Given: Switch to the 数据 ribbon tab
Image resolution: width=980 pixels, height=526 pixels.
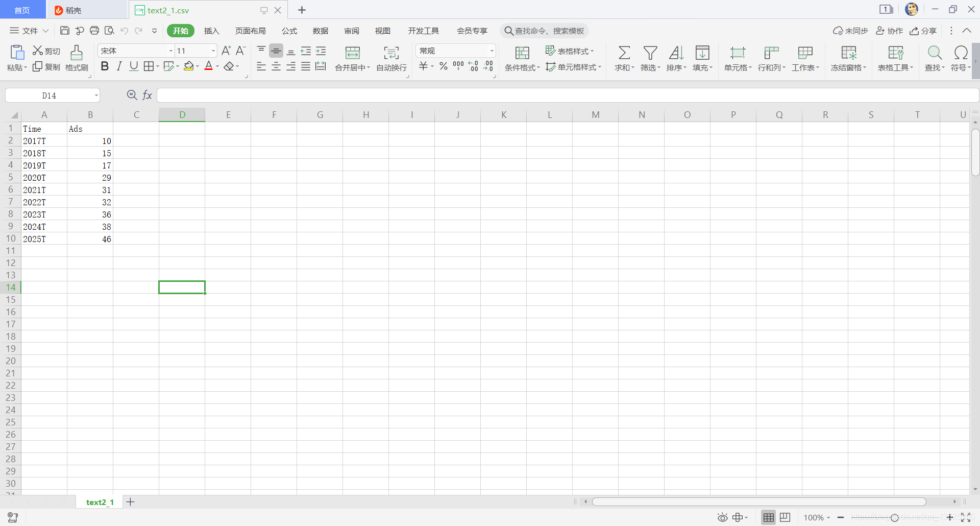Looking at the screenshot, I should coord(321,31).
